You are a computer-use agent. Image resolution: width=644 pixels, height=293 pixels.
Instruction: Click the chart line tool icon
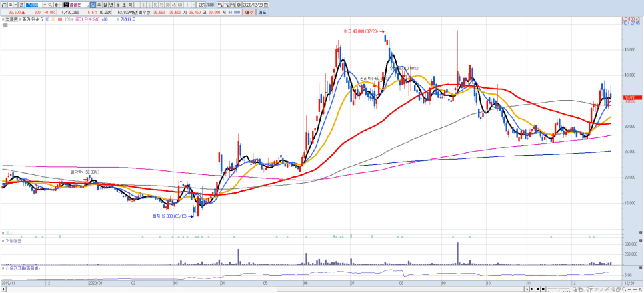pyautogui.click(x=226, y=5)
